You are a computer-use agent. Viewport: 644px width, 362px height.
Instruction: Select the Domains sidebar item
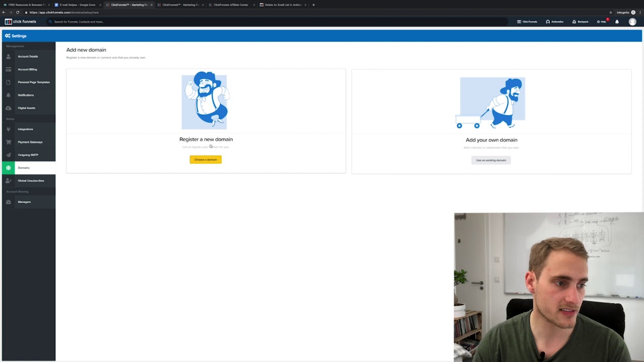click(29, 168)
